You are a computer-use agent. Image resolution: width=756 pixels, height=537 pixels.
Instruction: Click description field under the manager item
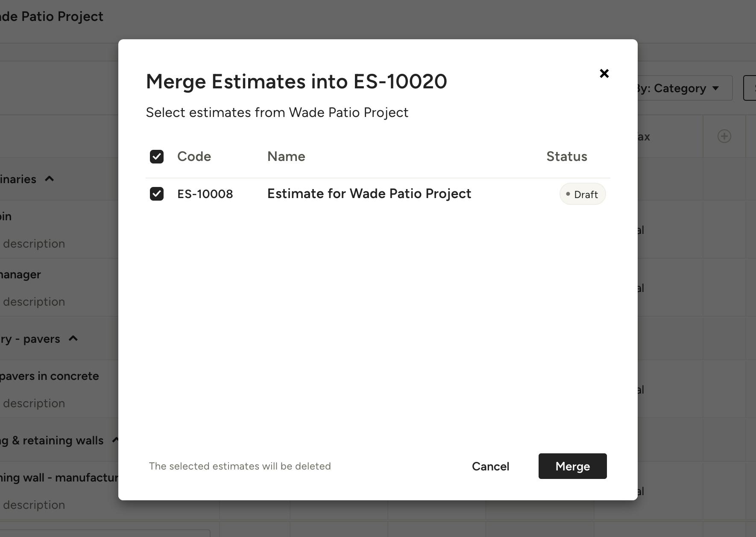34,302
